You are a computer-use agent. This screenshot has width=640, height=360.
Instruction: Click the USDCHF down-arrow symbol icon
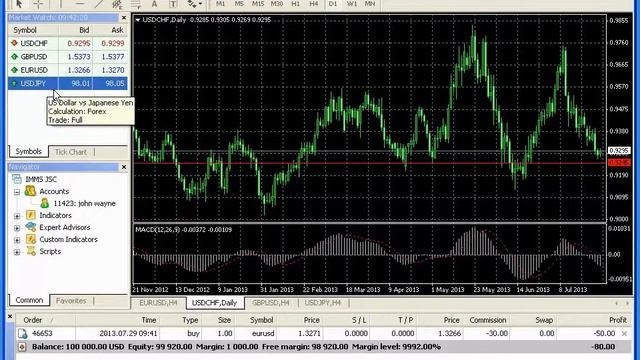(14, 43)
